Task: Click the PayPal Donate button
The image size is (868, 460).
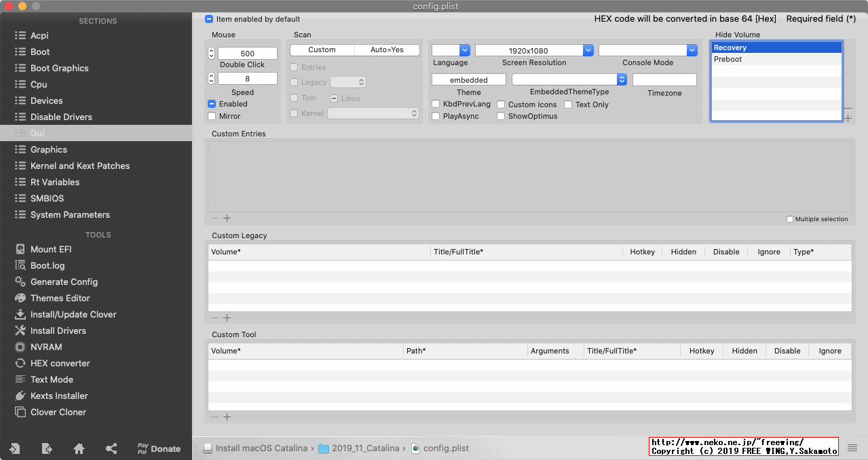Action: [159, 448]
